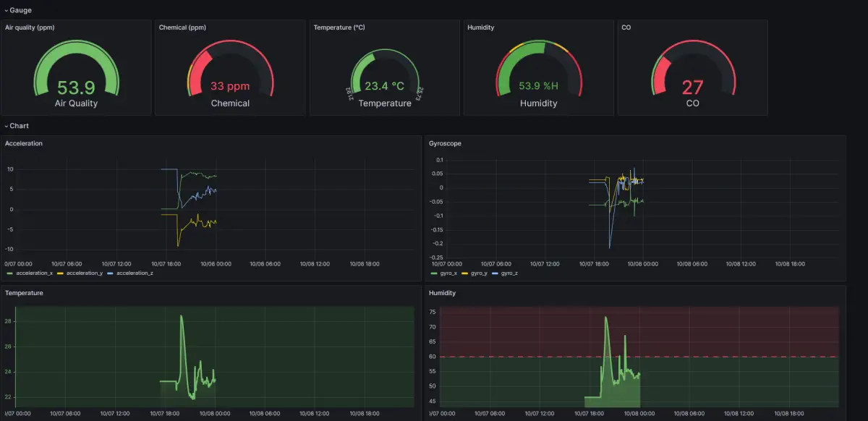This screenshot has width=868, height=421.
Task: Click the 53.9 %H humidity gauge value
Action: [539, 86]
